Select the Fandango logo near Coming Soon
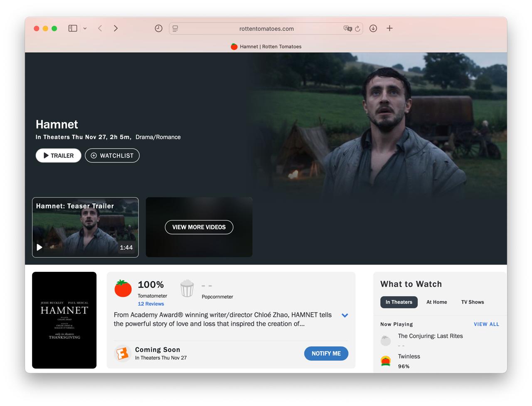 tap(123, 353)
